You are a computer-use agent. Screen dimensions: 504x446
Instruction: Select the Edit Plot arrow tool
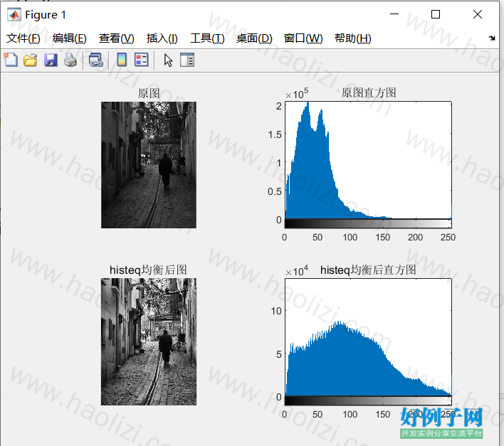[168, 60]
